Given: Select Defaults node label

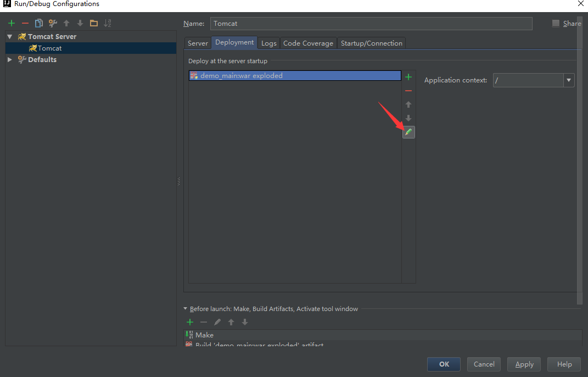Looking at the screenshot, I should point(42,59).
